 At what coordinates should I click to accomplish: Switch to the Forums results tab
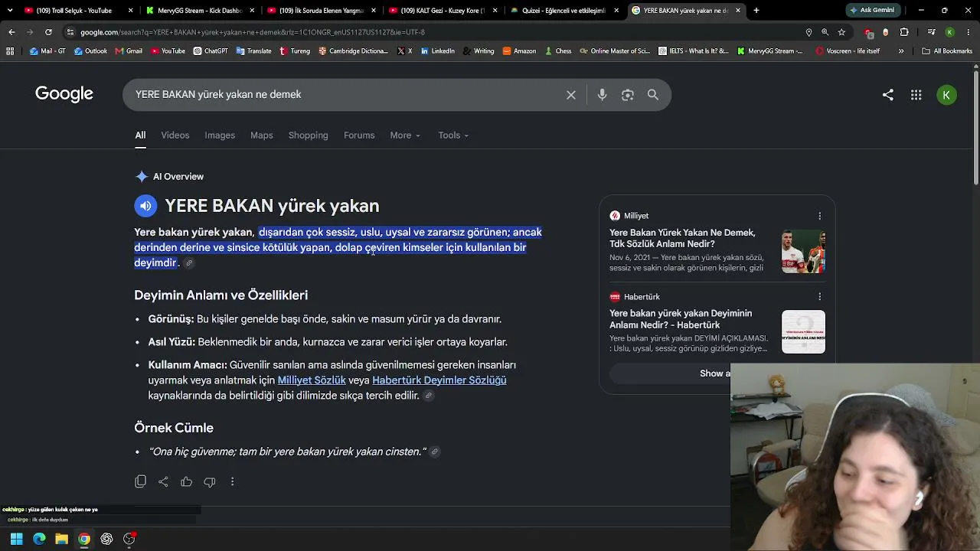coord(359,135)
